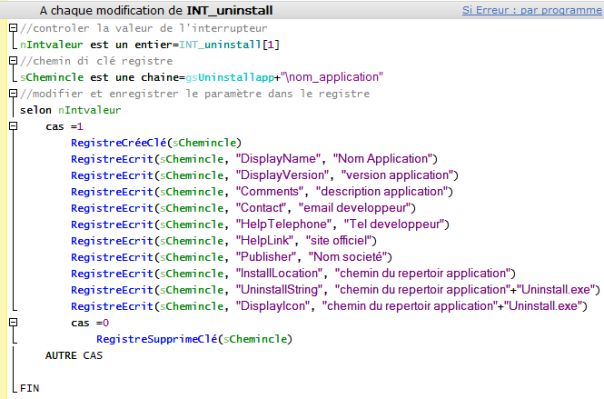
Task: Click the string "description application"
Action: coord(382,191)
